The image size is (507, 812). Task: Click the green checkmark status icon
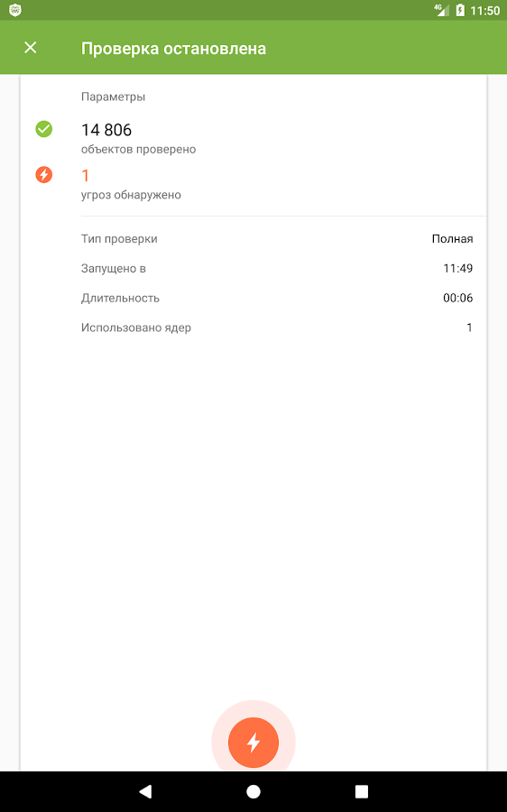point(44,129)
